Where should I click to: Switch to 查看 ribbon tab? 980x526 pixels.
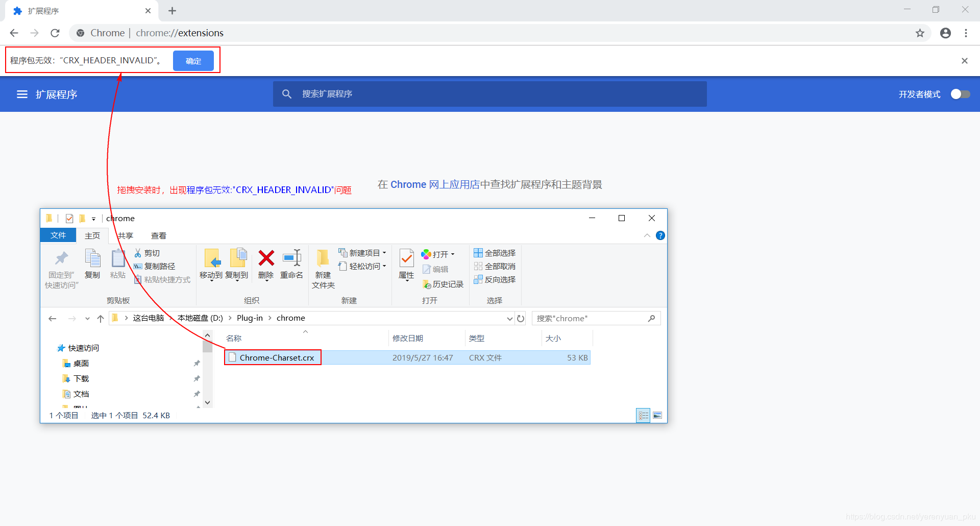159,235
